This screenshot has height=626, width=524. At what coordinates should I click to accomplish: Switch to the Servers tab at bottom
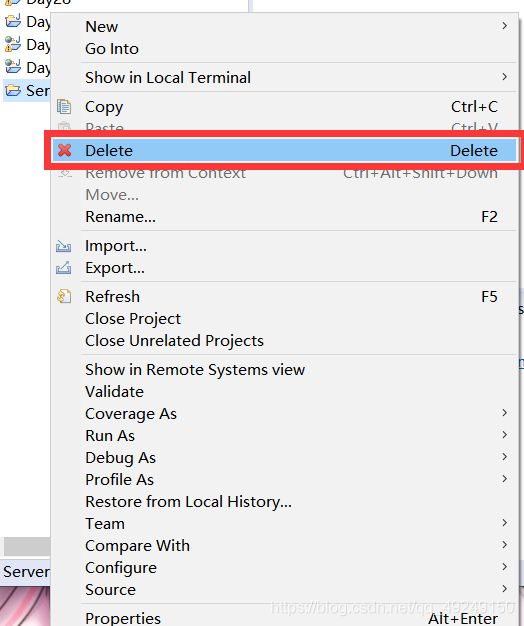(x=26, y=572)
